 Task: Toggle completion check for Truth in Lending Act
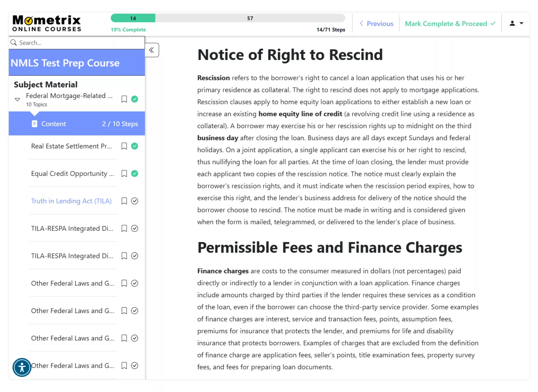click(x=135, y=201)
